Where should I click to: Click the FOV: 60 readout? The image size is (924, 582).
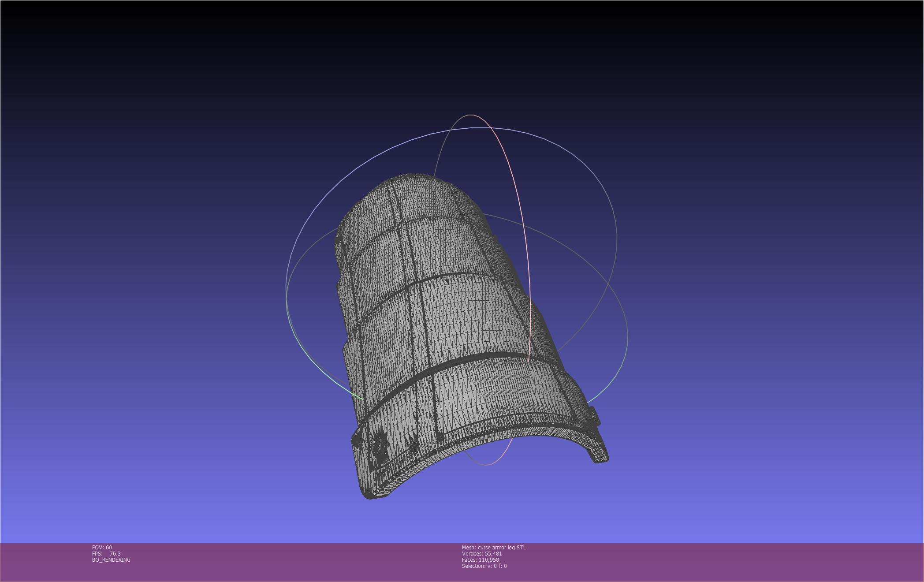tap(102, 548)
